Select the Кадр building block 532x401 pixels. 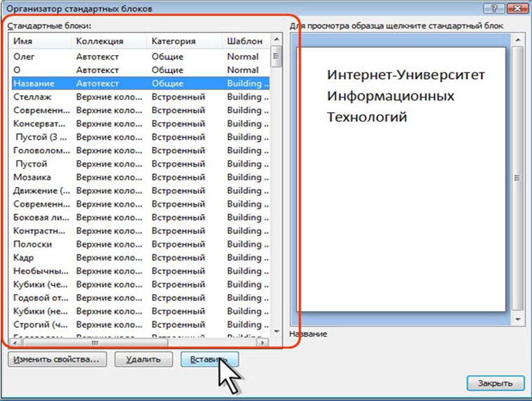click(141, 258)
